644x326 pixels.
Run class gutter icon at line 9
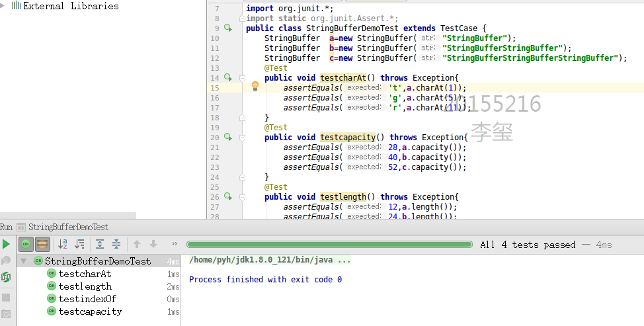tap(228, 28)
